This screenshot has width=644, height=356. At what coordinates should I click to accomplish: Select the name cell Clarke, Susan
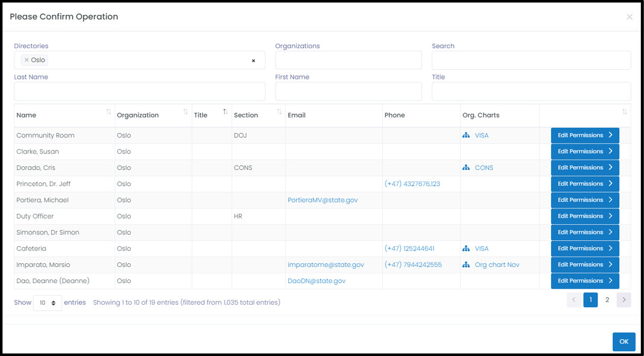point(65,151)
